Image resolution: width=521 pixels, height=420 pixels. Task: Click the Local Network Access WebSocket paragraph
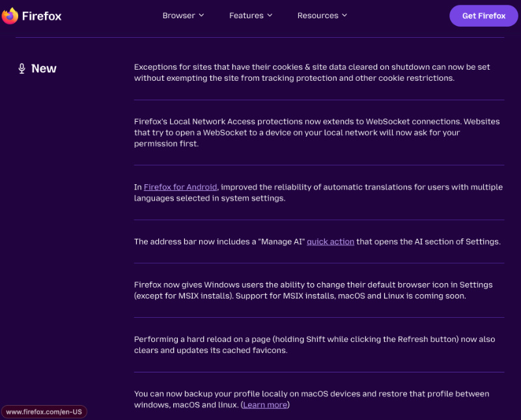317,133
